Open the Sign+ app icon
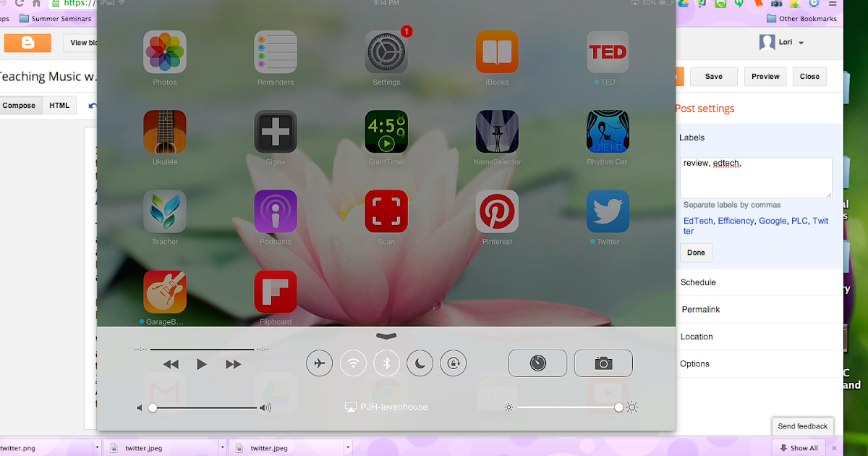 tap(276, 132)
